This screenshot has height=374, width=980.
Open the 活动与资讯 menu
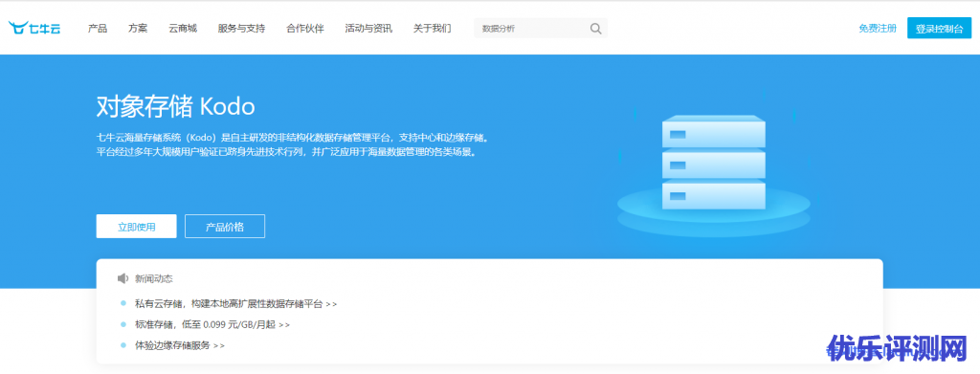[368, 28]
